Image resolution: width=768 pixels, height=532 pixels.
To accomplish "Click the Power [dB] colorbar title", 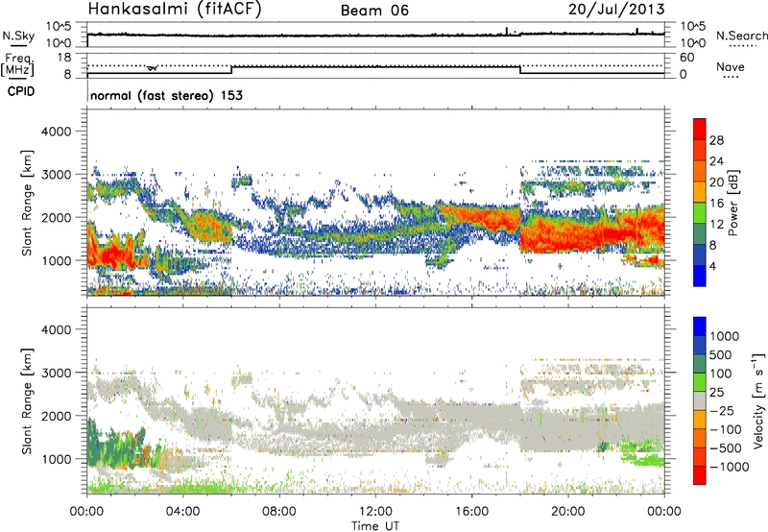I will tap(732, 203).
